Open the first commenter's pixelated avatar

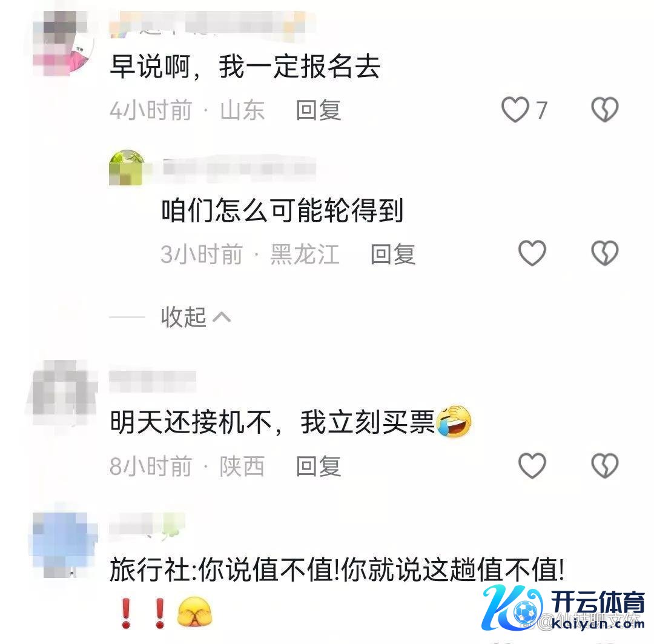pos(64,44)
